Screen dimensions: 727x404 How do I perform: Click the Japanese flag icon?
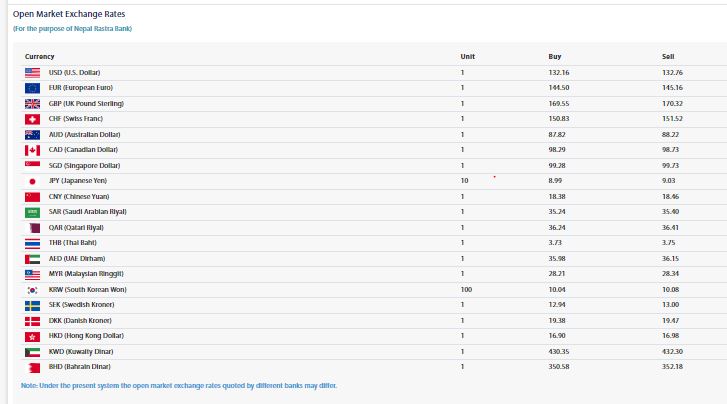click(31, 181)
